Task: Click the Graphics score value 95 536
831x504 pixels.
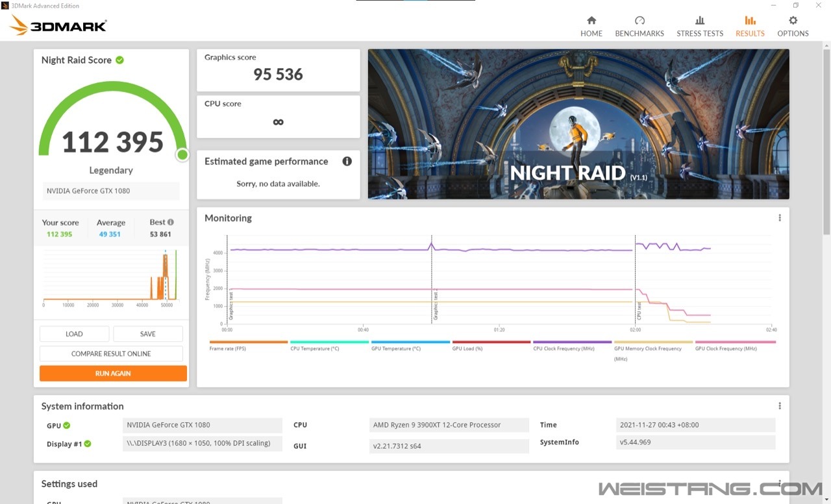Action: [278, 75]
